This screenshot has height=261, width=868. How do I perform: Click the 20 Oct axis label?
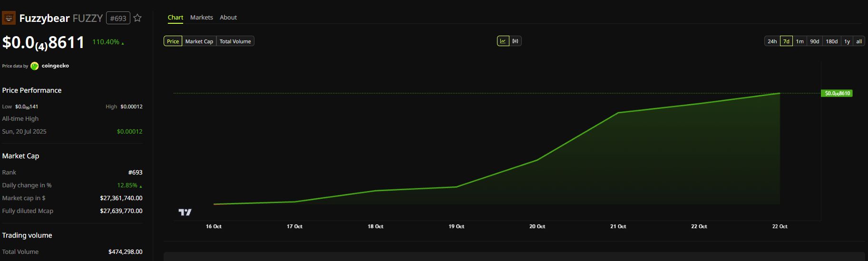click(x=537, y=226)
